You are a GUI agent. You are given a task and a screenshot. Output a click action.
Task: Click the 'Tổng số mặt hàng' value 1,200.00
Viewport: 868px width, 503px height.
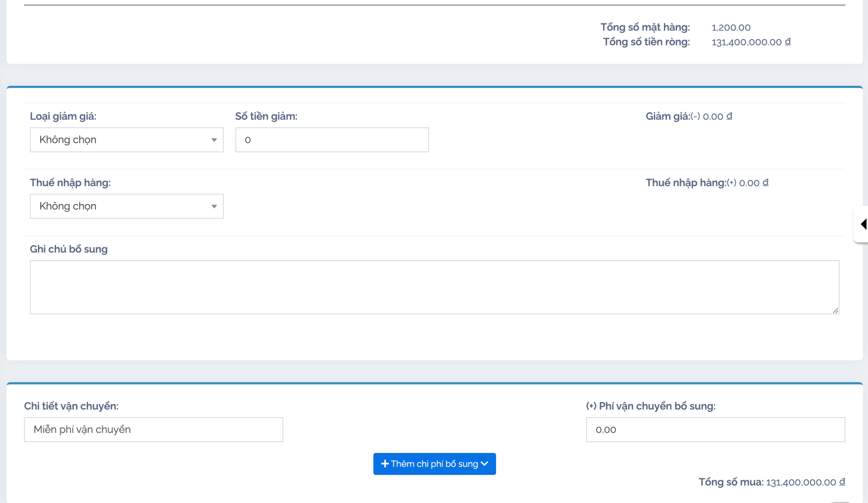[x=731, y=28]
